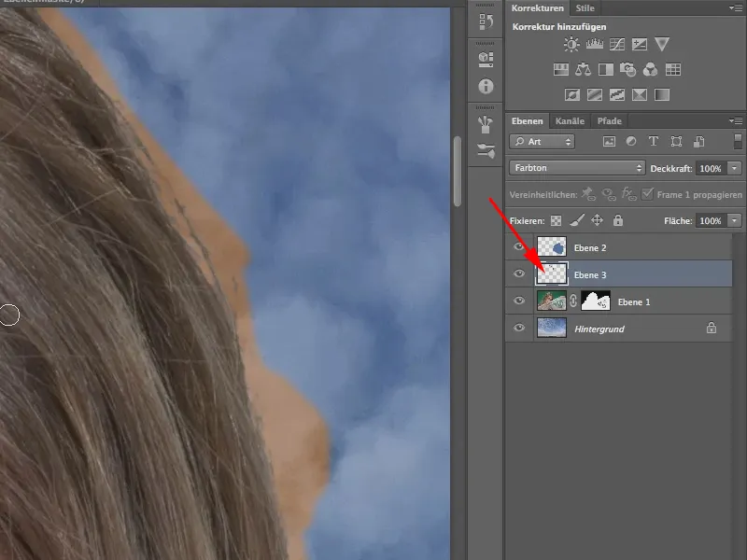The width and height of the screenshot is (747, 560).
Task: Add a Curves adjustment
Action: (617, 45)
